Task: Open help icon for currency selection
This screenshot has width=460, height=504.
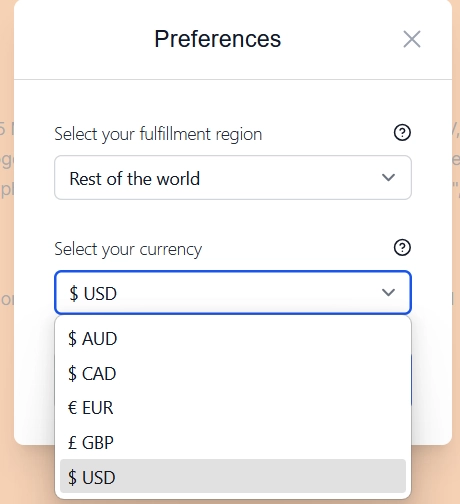Action: [402, 248]
